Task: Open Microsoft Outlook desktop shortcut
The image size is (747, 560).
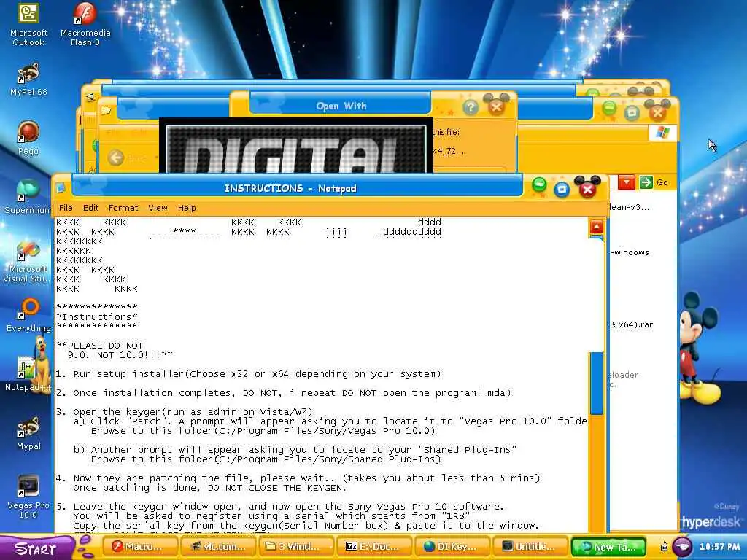Action: pos(28,24)
